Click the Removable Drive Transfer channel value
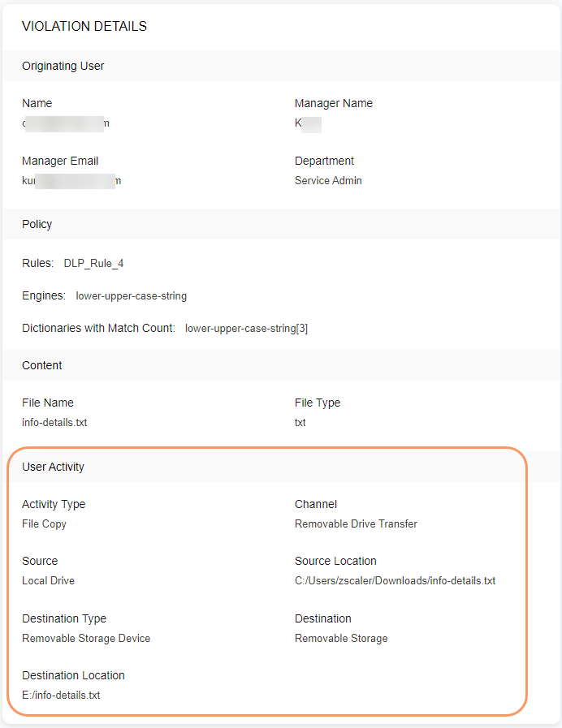The width and height of the screenshot is (562, 728). tap(356, 523)
